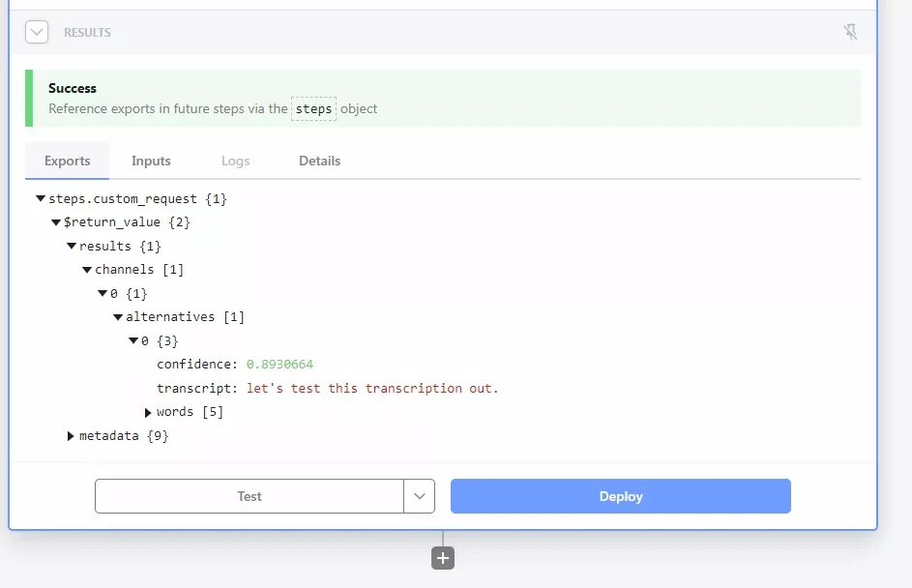Select the transcript text value
Screen dimensions: 912x588
(x=372, y=389)
